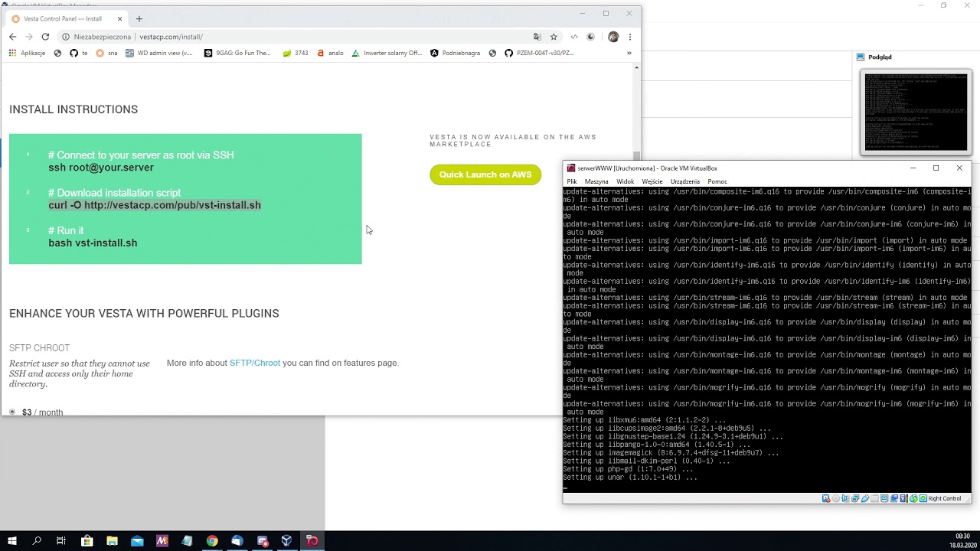This screenshot has width=980, height=551.
Task: Click VirtualBox recording status icon
Action: tap(894, 498)
